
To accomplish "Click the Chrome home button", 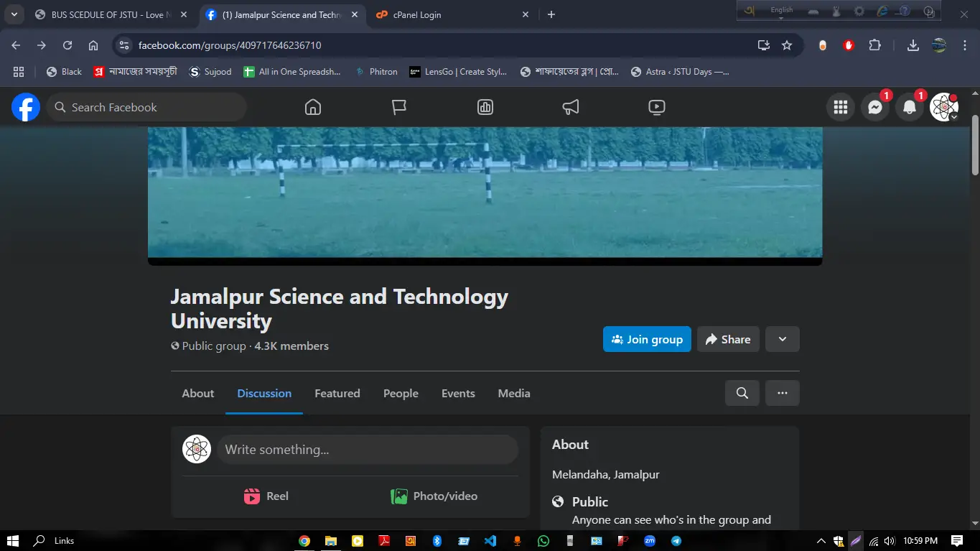I will tap(93, 45).
